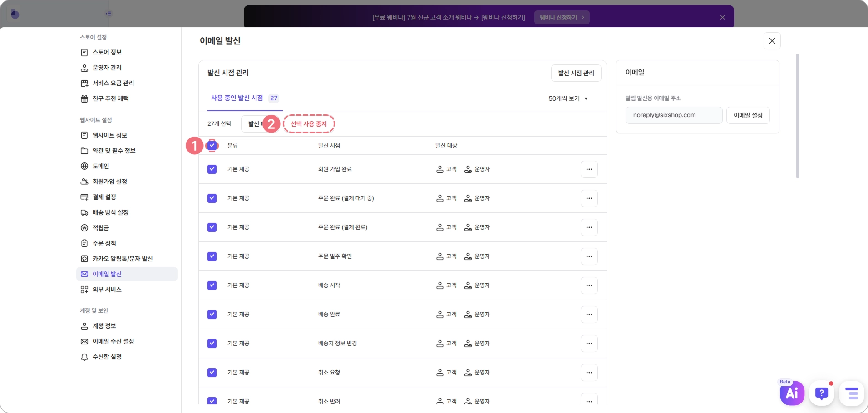Viewport: 868px width, 413px height.
Task: Click 고객 recipient icon in 회원 가입 완료 row
Action: (439, 169)
